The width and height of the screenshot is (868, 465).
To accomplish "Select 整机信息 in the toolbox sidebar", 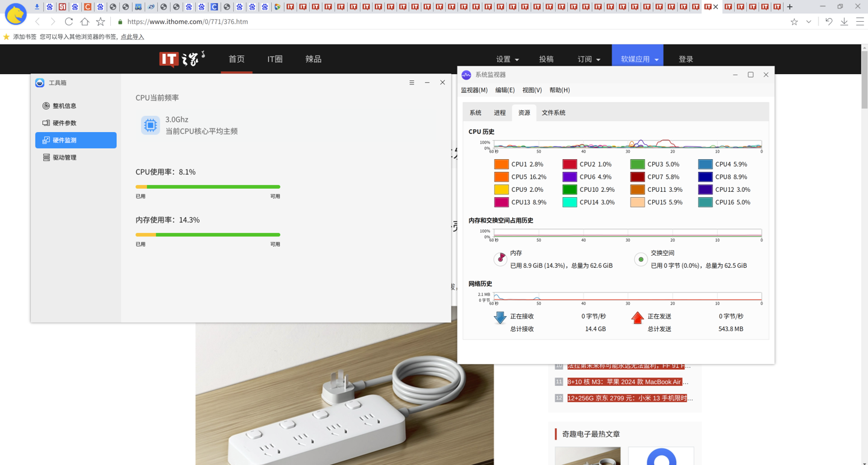I will [x=64, y=106].
